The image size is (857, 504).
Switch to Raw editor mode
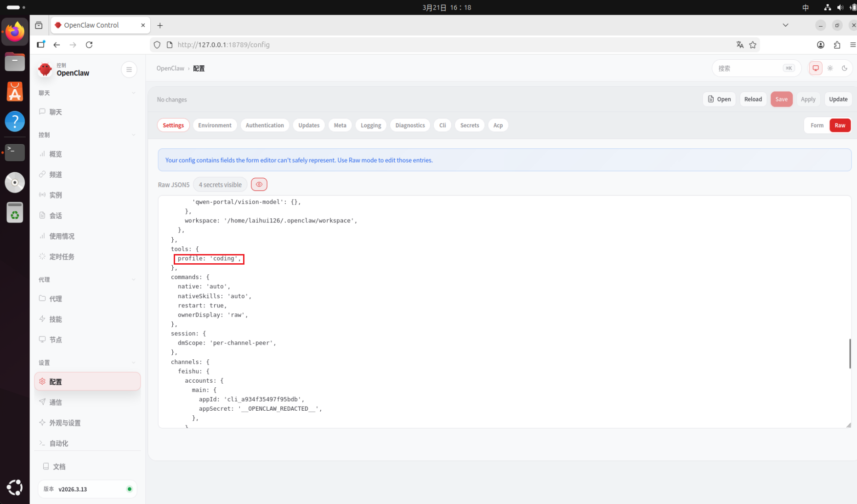point(840,125)
